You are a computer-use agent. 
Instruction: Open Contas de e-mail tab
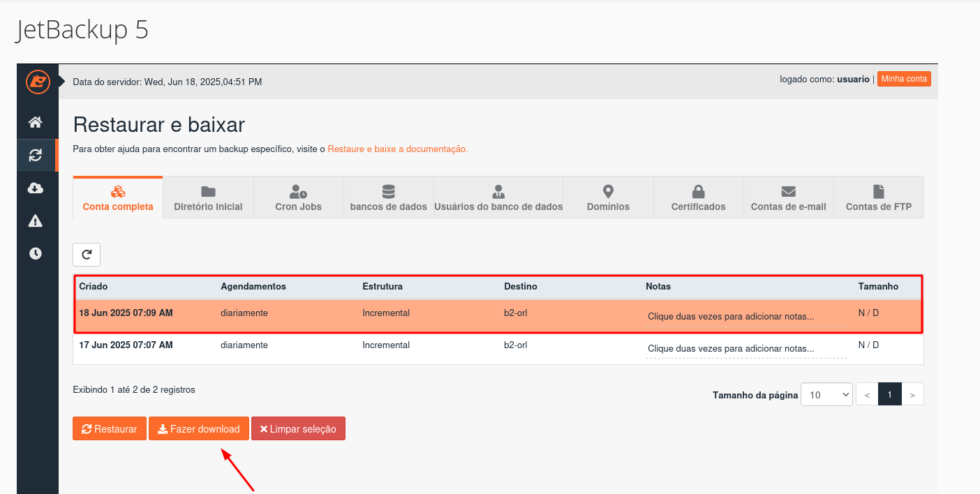click(x=788, y=198)
